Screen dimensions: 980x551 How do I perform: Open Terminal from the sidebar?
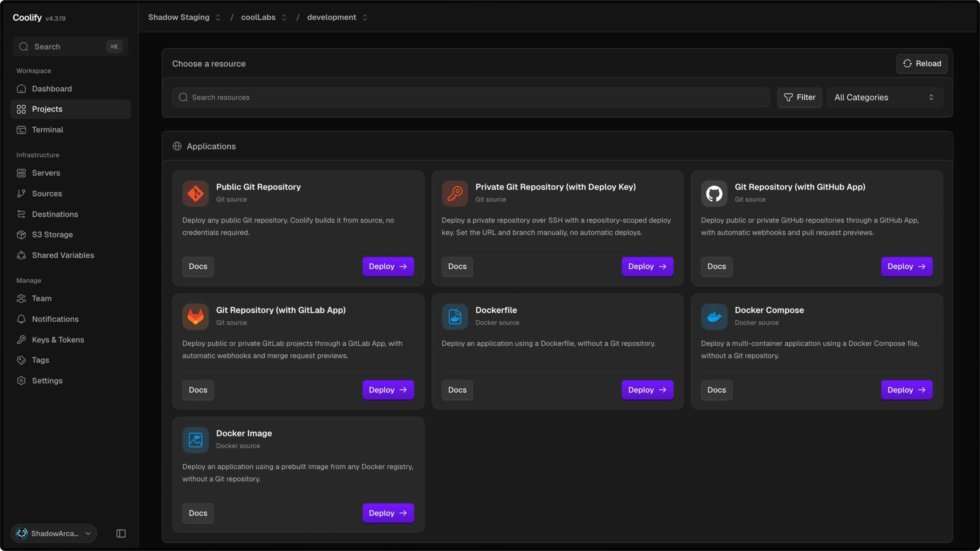click(x=71, y=130)
